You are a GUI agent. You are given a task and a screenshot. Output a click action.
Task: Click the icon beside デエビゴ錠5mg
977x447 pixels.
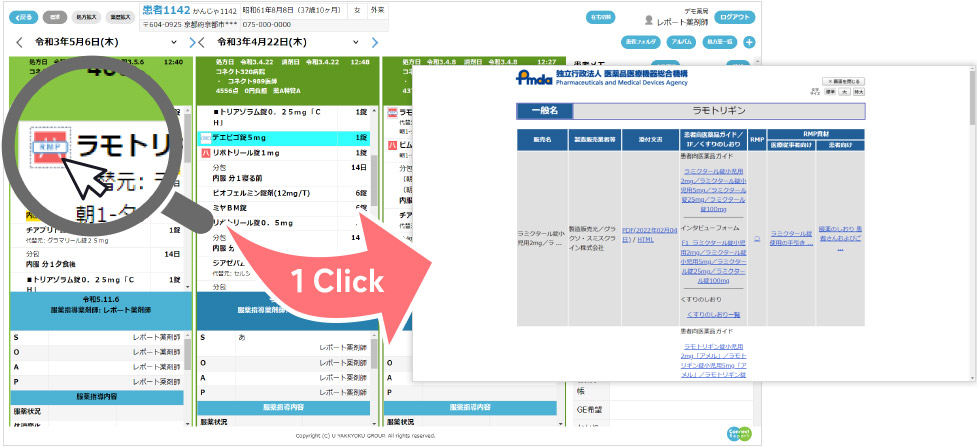(204, 137)
